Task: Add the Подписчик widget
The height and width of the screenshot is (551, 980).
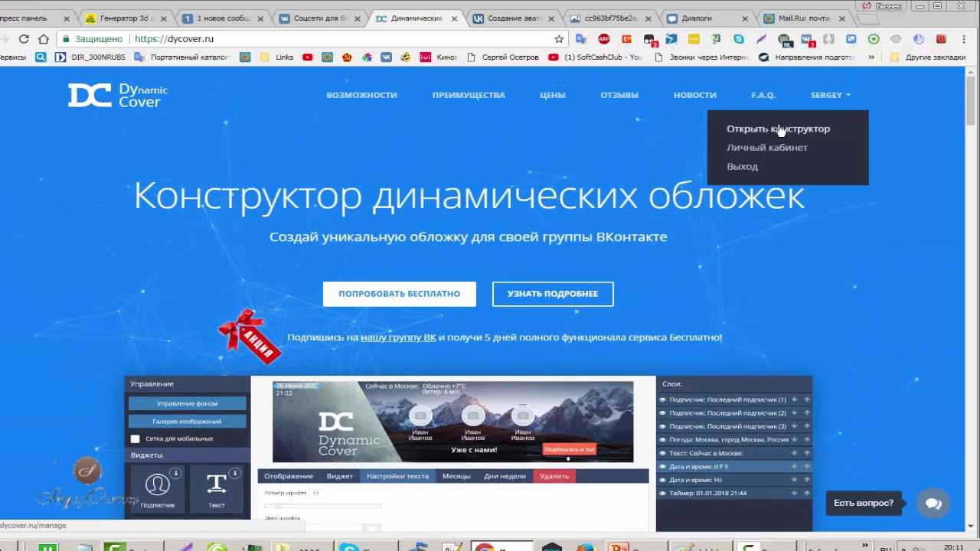Action: coord(158,490)
